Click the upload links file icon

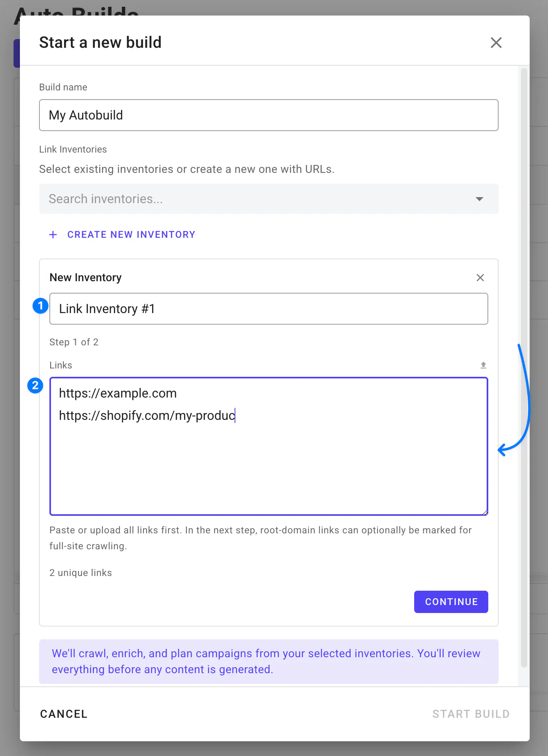click(483, 365)
